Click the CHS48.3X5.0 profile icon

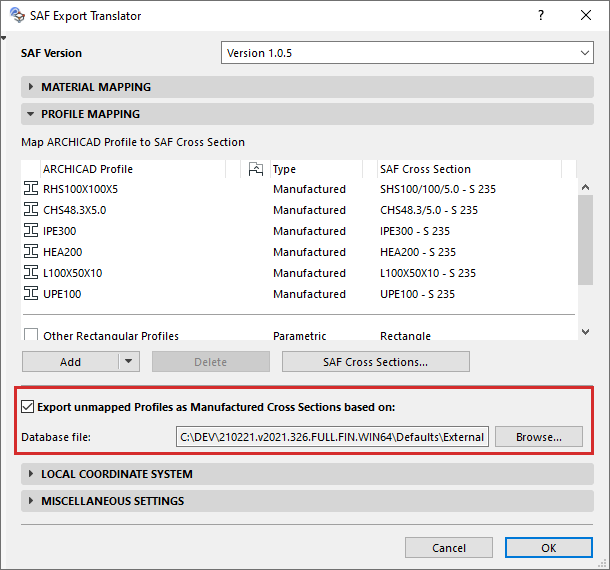point(31,209)
